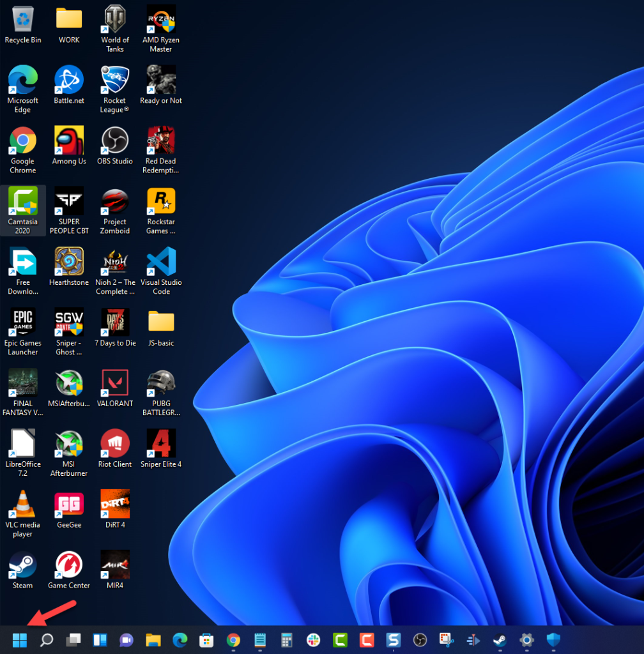Select Visual Studio Code shortcut
This screenshot has width=644, height=654.
pyautogui.click(x=161, y=271)
